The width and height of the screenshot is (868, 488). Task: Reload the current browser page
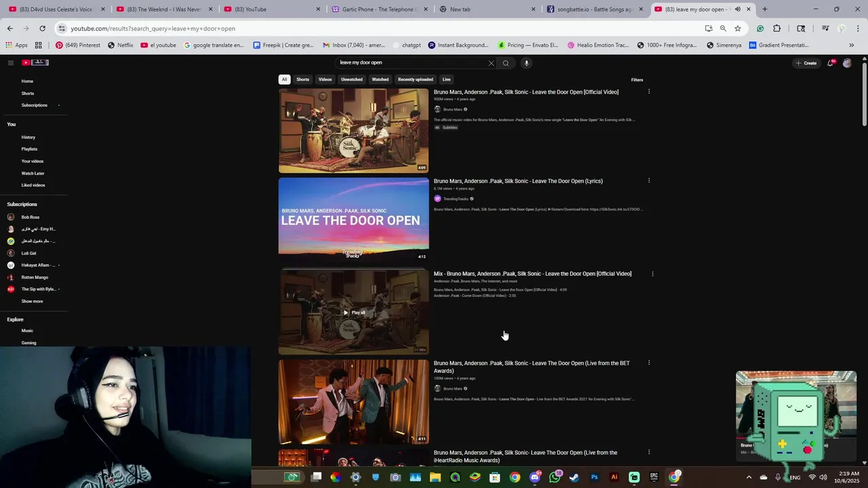pyautogui.click(x=42, y=28)
